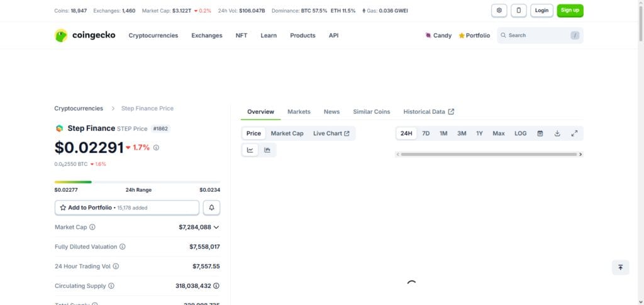Click the Portfolio link in header

(474, 36)
